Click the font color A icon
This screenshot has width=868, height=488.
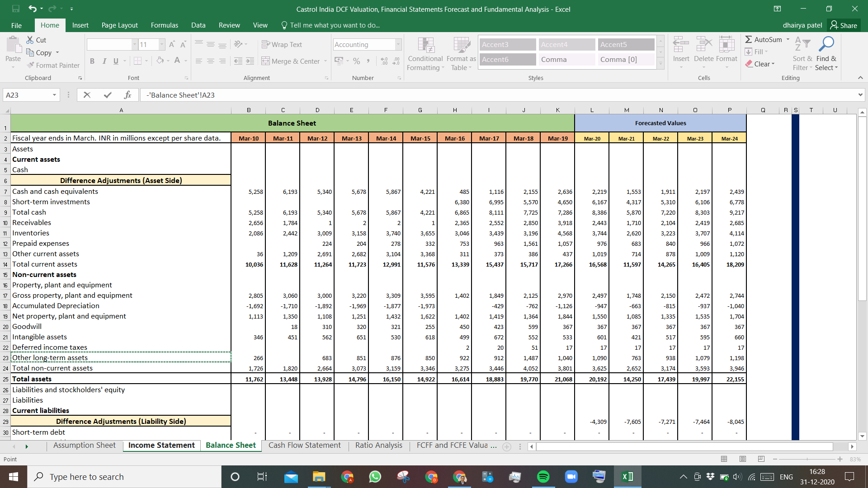click(177, 61)
